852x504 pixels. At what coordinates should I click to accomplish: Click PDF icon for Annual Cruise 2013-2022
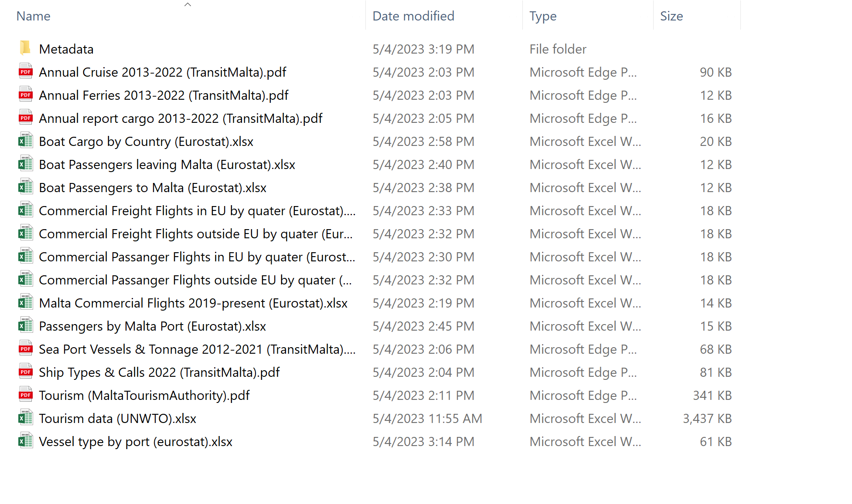pyautogui.click(x=25, y=71)
